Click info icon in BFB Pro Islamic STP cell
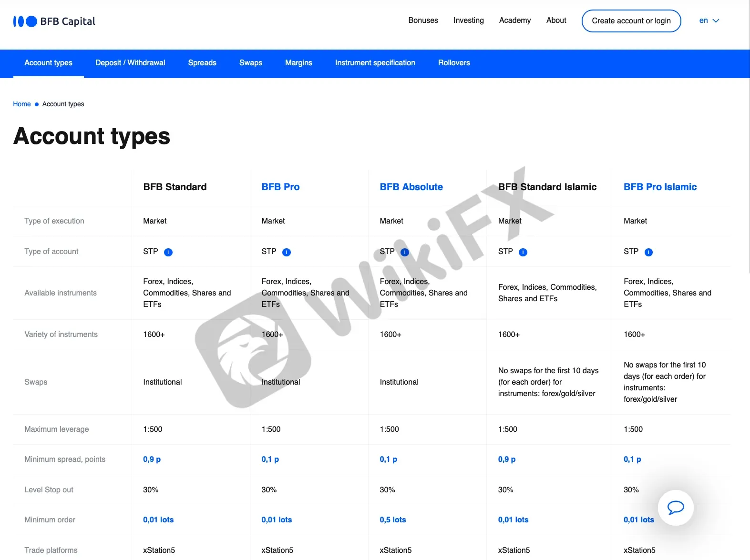 (648, 252)
